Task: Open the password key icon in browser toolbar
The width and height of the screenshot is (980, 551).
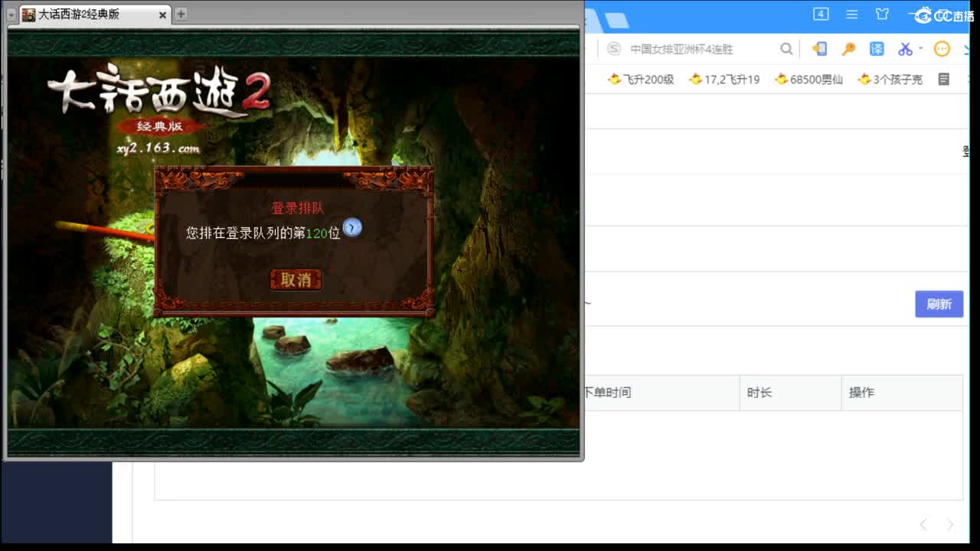Action: pos(848,49)
